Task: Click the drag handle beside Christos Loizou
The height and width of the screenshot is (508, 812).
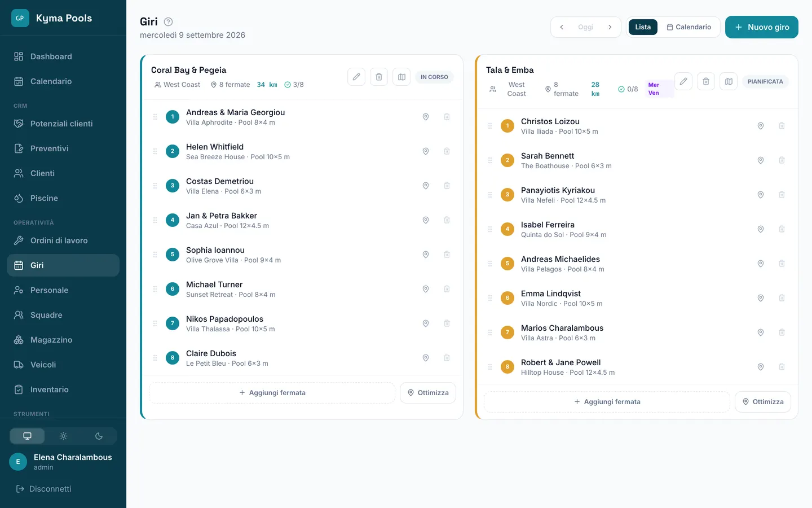Action: pos(490,126)
